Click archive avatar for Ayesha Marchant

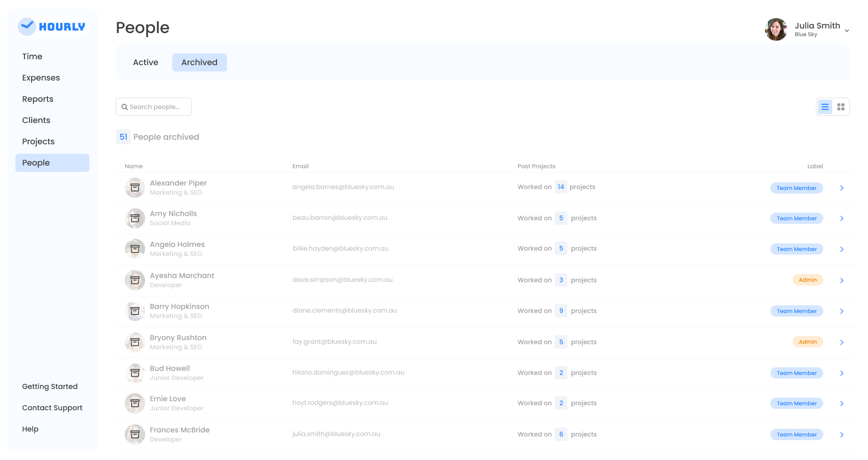pos(135,280)
